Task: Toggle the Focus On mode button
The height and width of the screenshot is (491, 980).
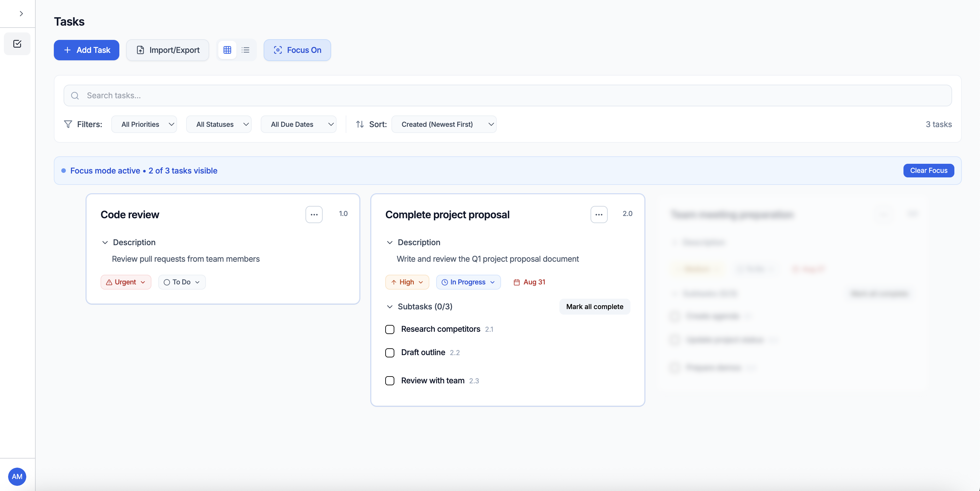Action: [297, 50]
